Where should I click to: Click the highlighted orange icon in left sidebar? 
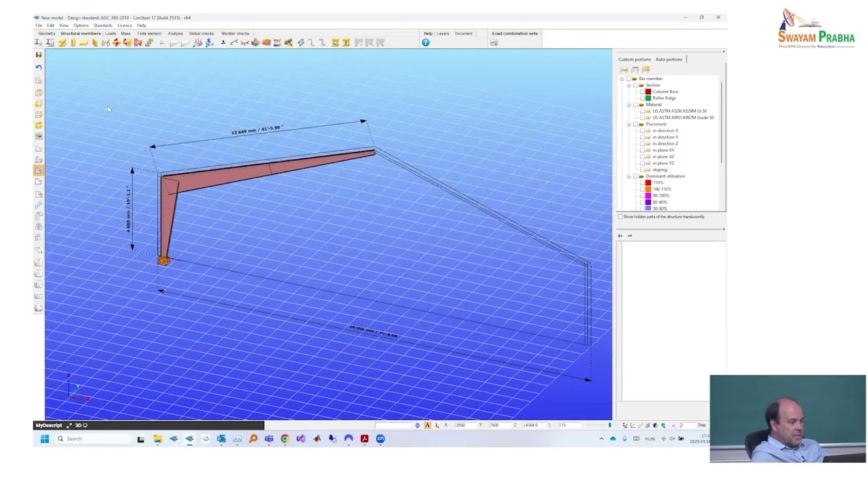point(39,170)
